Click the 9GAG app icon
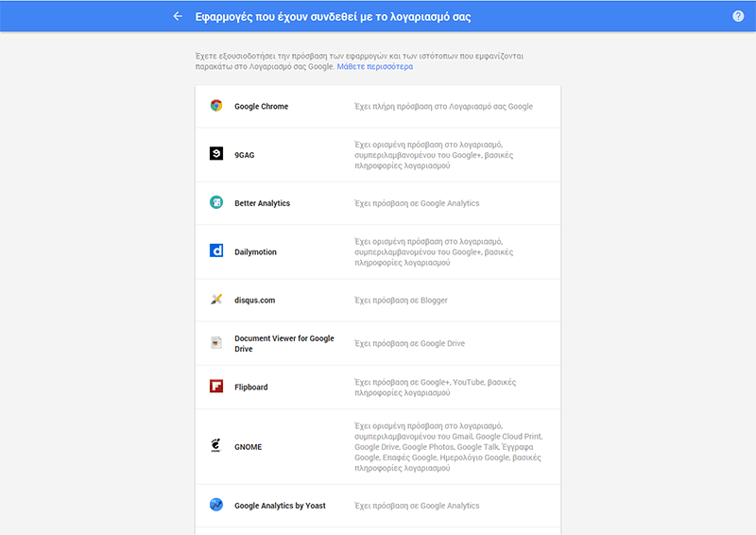The image size is (756, 535). (216, 153)
